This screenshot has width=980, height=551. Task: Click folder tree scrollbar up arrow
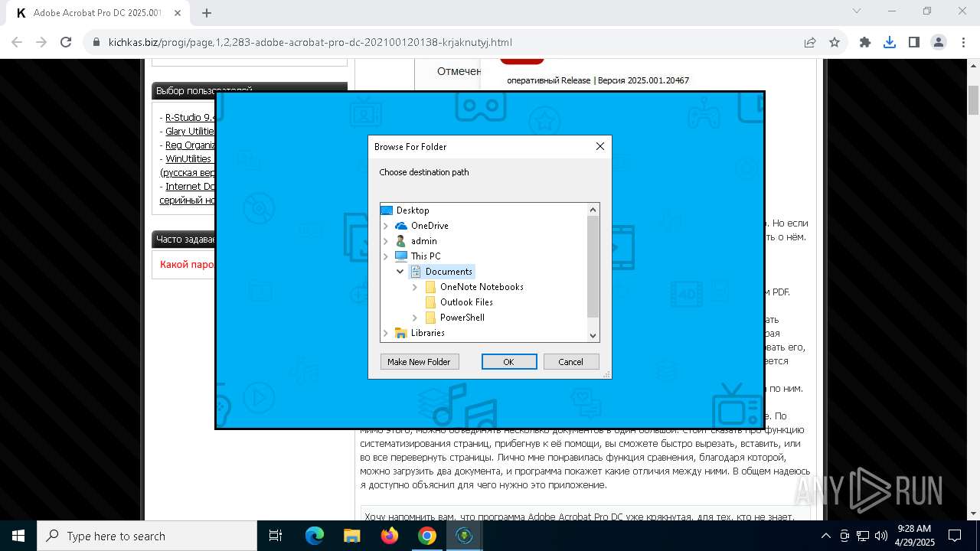[593, 210]
